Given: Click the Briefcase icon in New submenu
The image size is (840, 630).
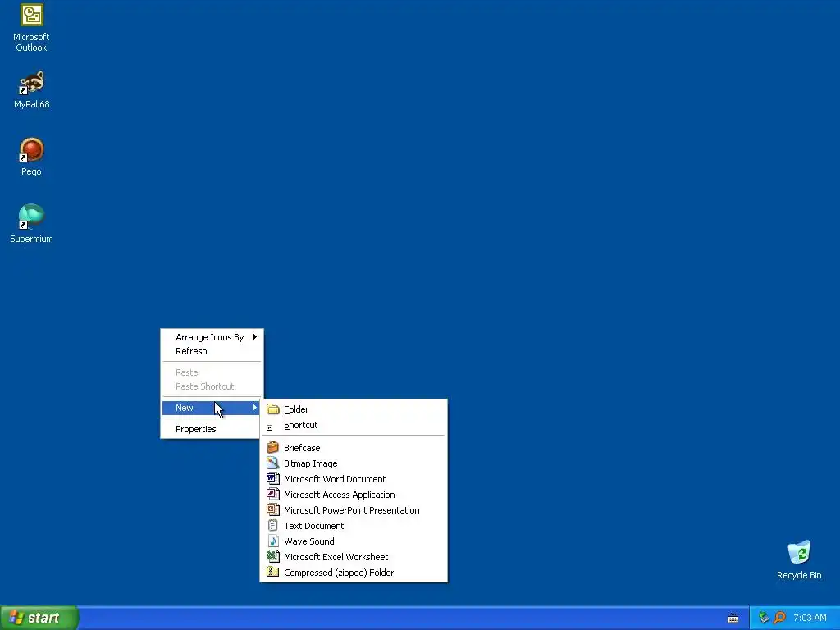Looking at the screenshot, I should [x=272, y=447].
